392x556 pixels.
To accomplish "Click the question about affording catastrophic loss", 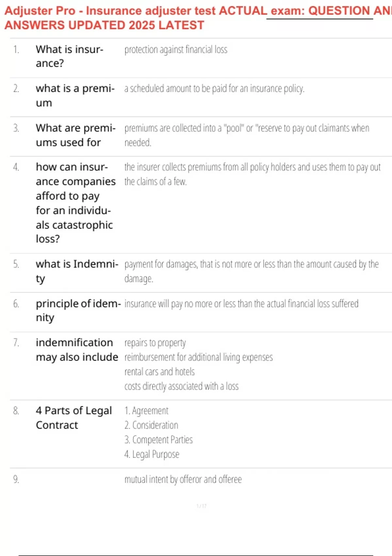I will [75, 203].
